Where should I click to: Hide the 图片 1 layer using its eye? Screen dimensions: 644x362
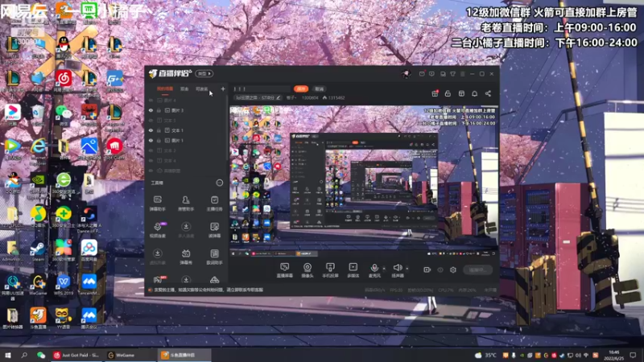point(151,140)
